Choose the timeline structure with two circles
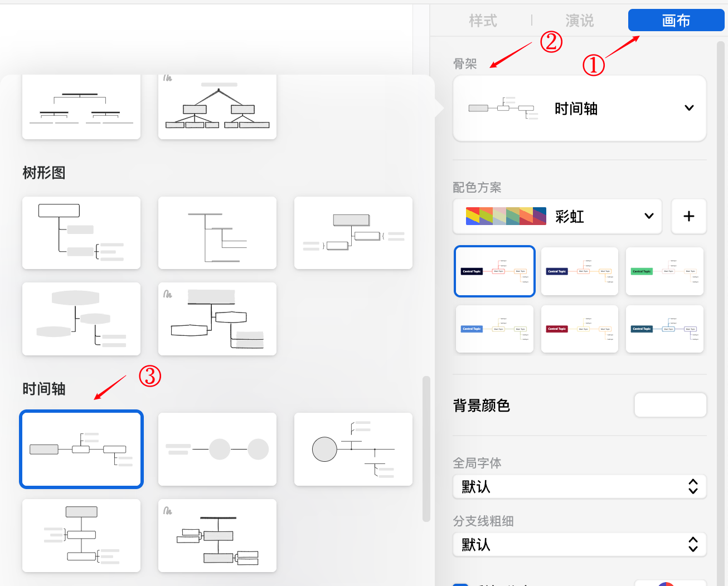This screenshot has width=728, height=586. (217, 449)
